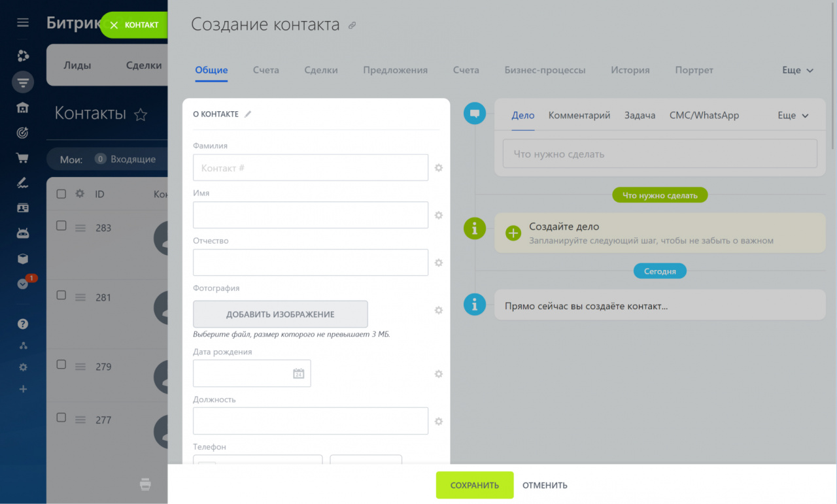Select the Комментарий tab in the timeline

tap(579, 115)
